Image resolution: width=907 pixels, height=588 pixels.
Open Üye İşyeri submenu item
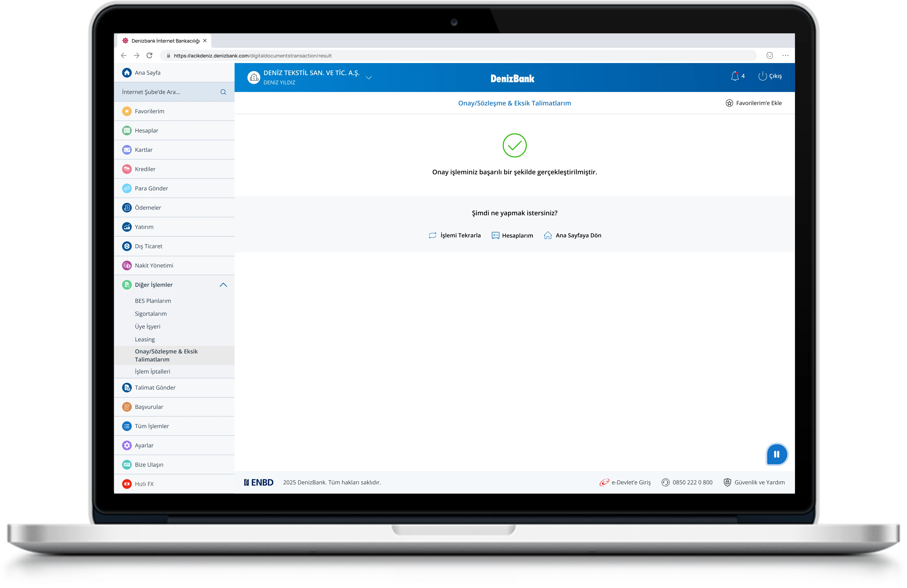point(147,327)
